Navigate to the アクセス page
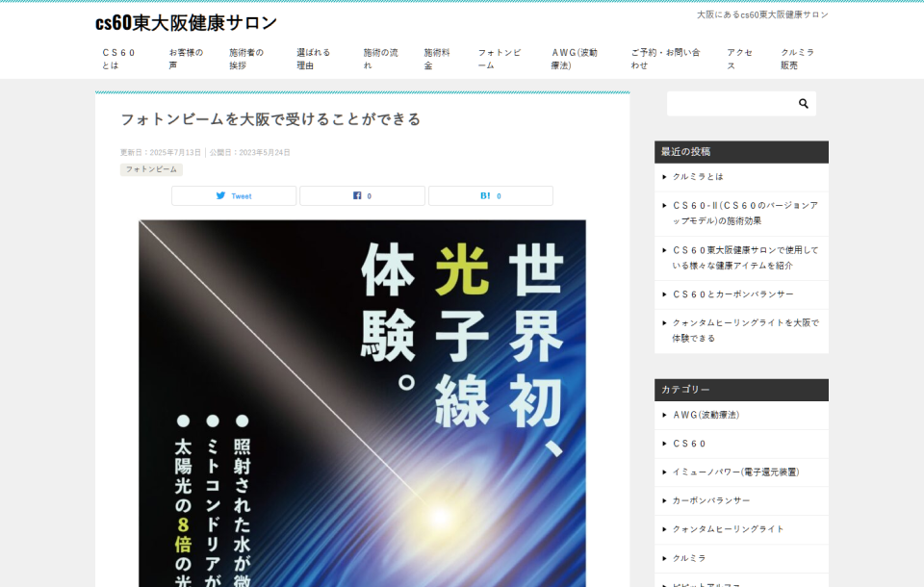 pos(739,59)
